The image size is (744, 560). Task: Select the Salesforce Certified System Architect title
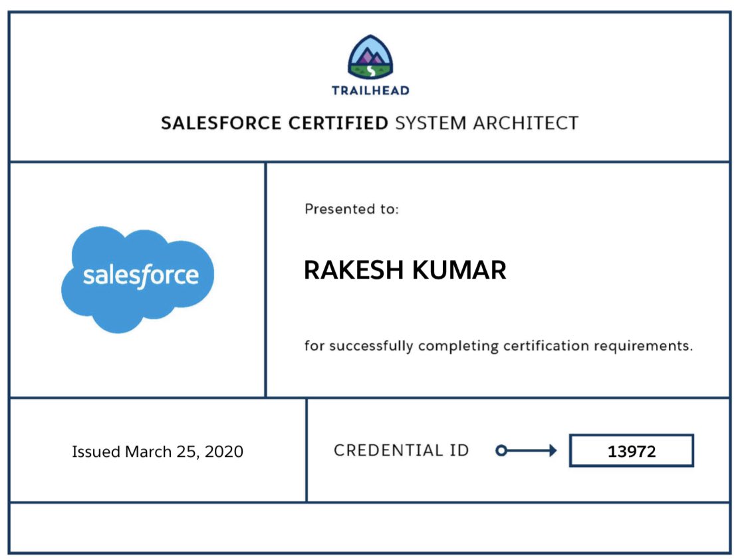coord(370,123)
